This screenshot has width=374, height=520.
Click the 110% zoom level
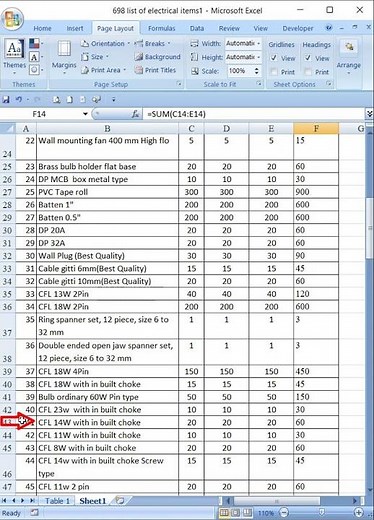point(266,513)
